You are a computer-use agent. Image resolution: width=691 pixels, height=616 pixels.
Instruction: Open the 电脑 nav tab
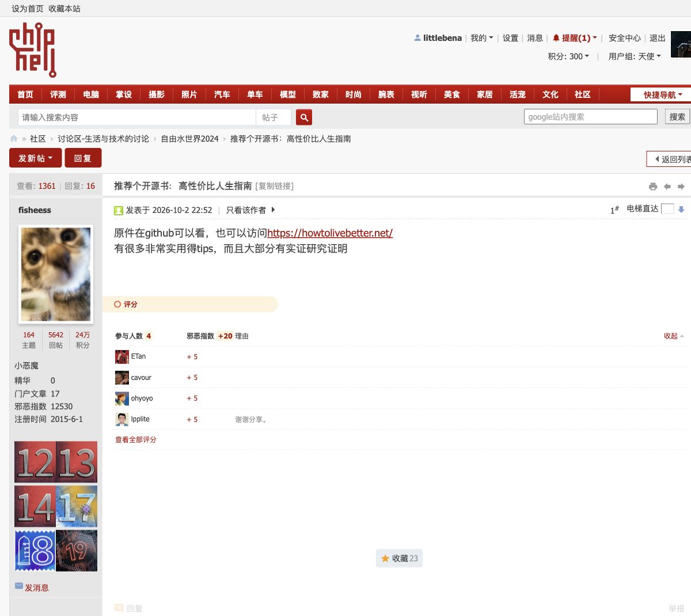point(91,94)
